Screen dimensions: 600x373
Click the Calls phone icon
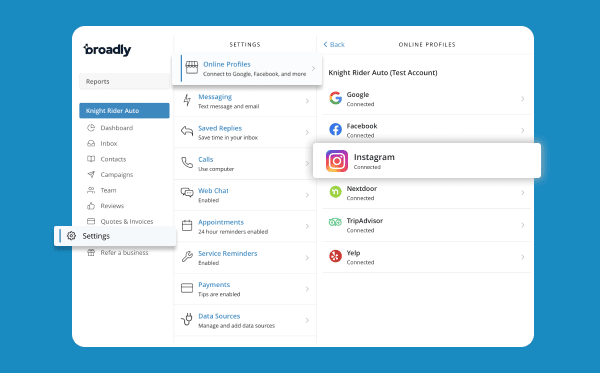tap(187, 163)
